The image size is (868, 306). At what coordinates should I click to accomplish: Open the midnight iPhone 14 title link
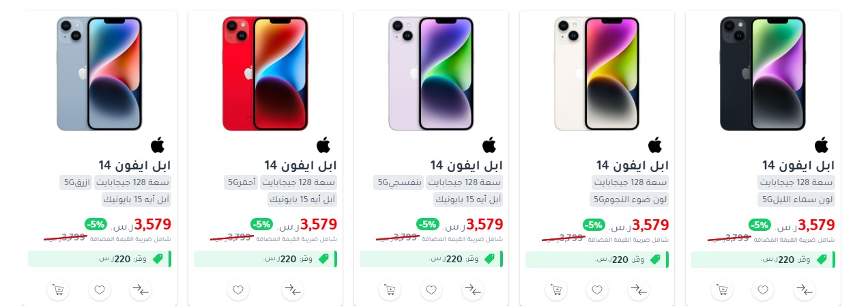point(798,165)
